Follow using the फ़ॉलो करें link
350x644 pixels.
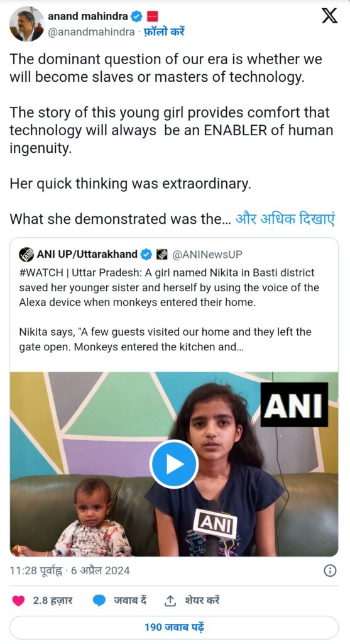164,32
